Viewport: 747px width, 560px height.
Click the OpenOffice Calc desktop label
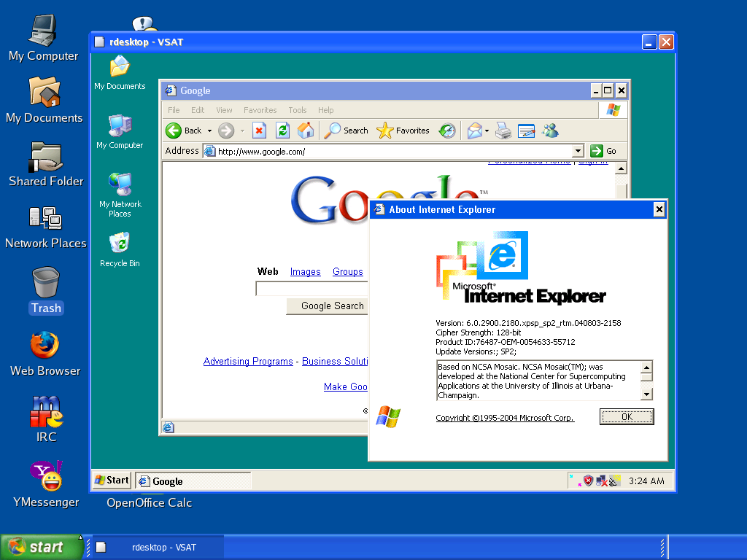pyautogui.click(x=149, y=503)
